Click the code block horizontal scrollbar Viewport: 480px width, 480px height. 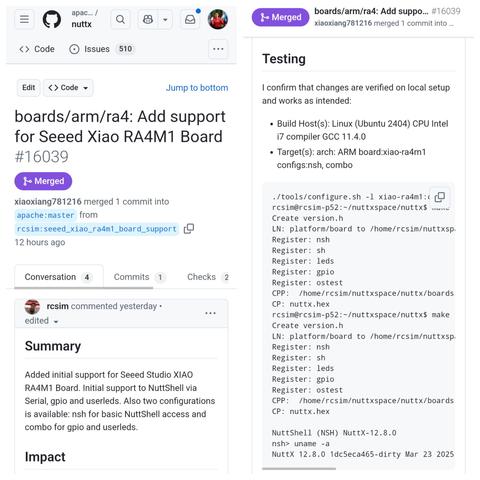tap(299, 468)
